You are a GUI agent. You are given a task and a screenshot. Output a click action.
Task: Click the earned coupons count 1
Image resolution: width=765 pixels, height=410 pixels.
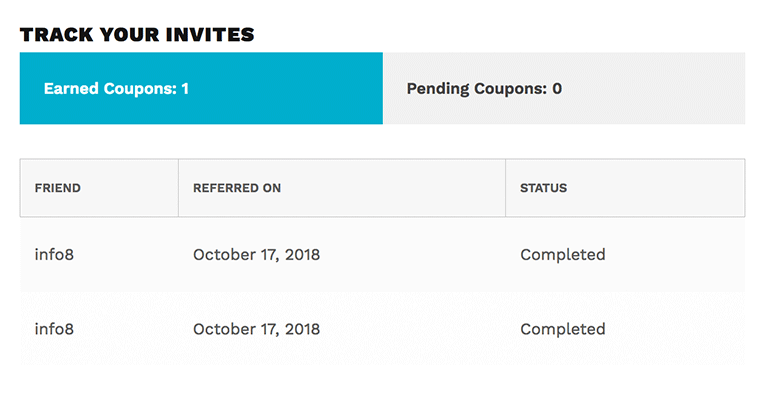click(x=185, y=88)
